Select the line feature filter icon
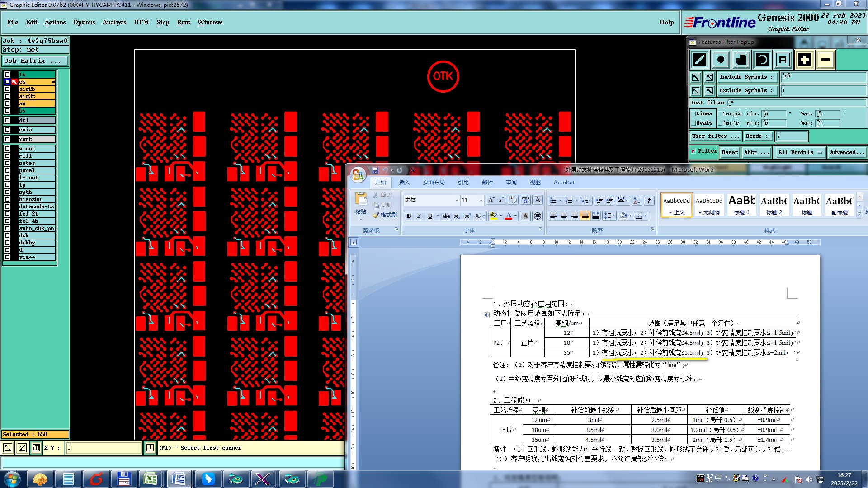The image size is (868, 488). point(700,60)
